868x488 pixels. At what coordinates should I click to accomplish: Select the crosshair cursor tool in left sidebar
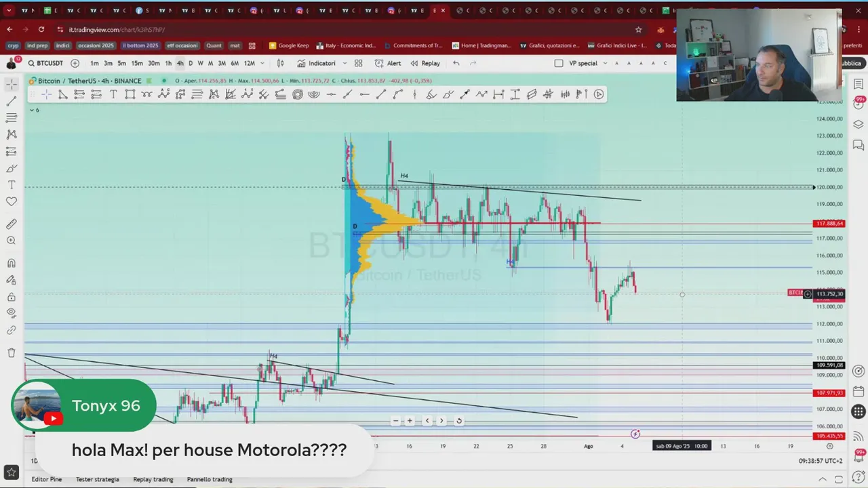[12, 85]
